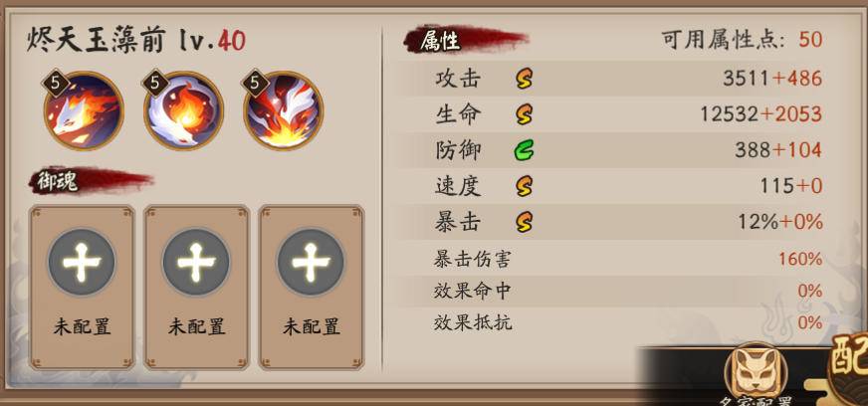Tap the first fox fire skill icon
868x406 pixels.
(84, 111)
